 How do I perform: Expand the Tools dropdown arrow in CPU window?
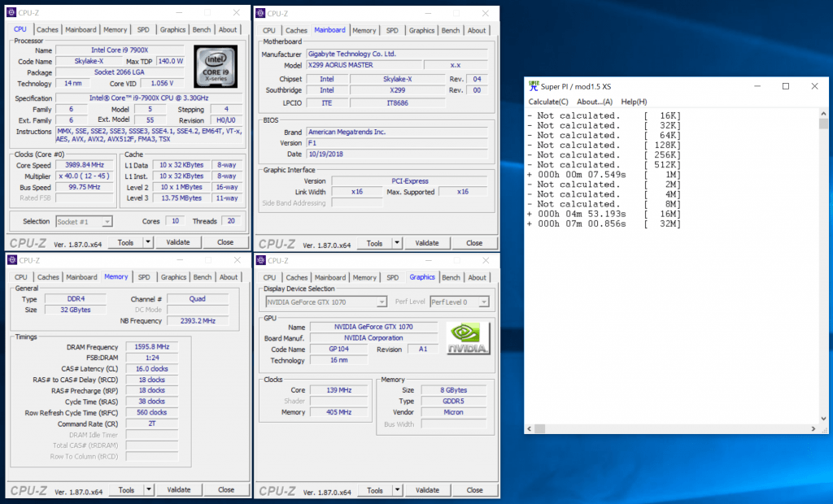[147, 242]
